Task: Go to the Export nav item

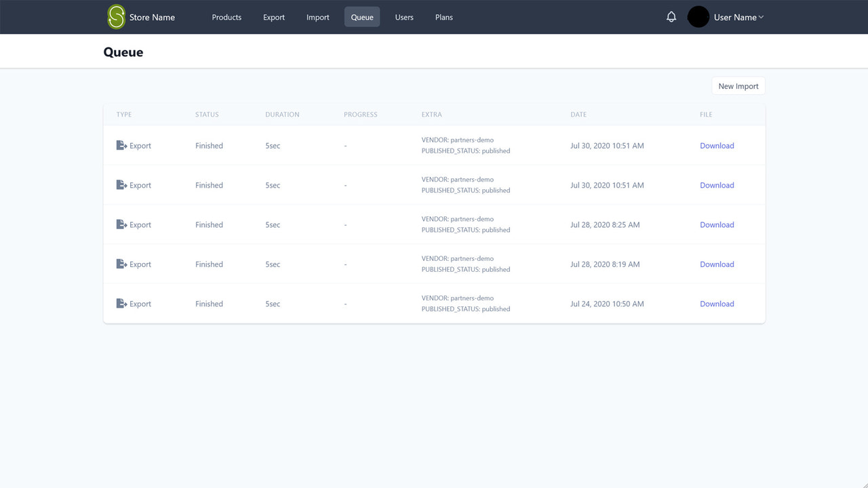Action: (x=274, y=17)
